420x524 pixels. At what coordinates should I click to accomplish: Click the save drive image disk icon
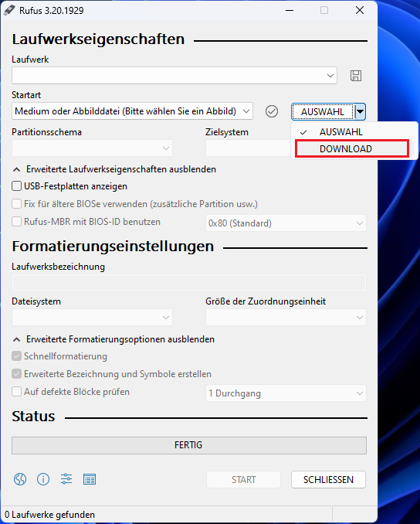(356, 76)
